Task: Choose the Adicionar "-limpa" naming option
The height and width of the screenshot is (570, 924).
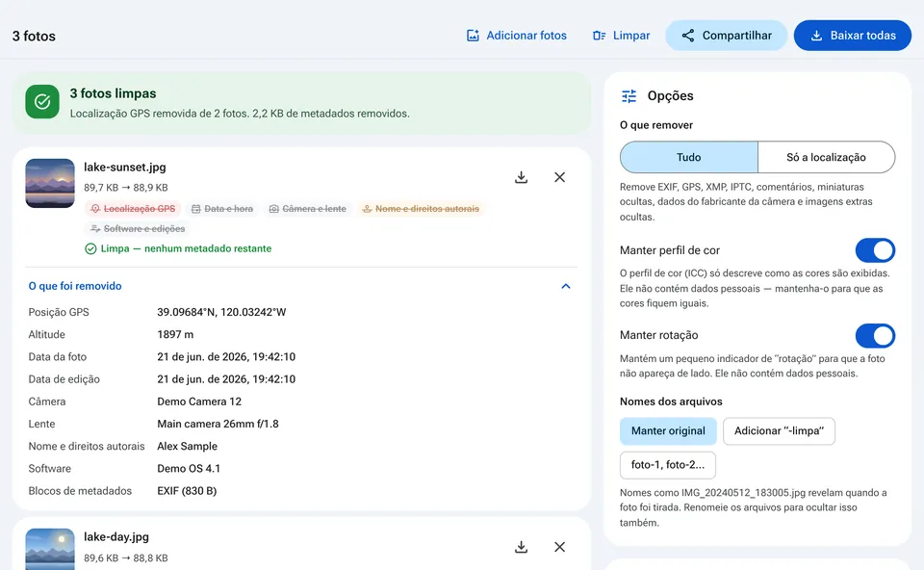Action: click(x=779, y=431)
